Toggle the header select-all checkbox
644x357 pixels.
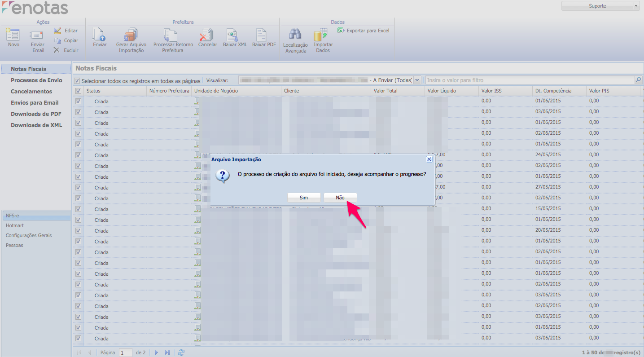(x=79, y=91)
